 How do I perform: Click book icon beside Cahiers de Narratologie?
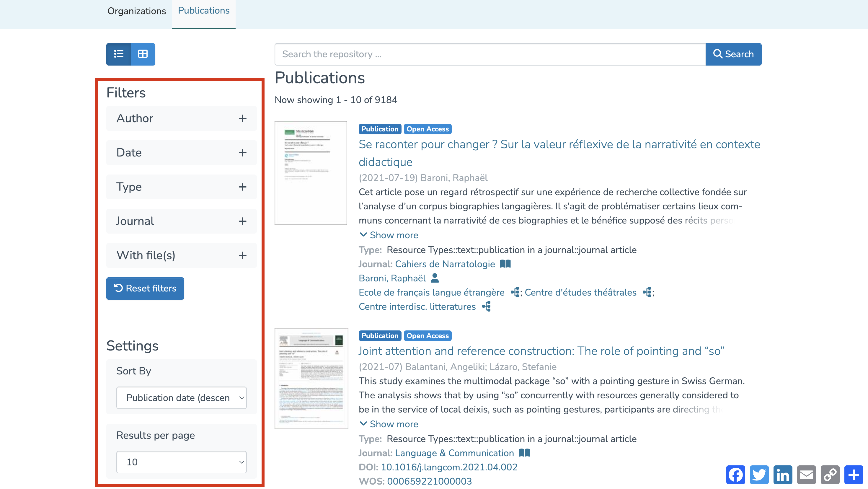coord(505,263)
